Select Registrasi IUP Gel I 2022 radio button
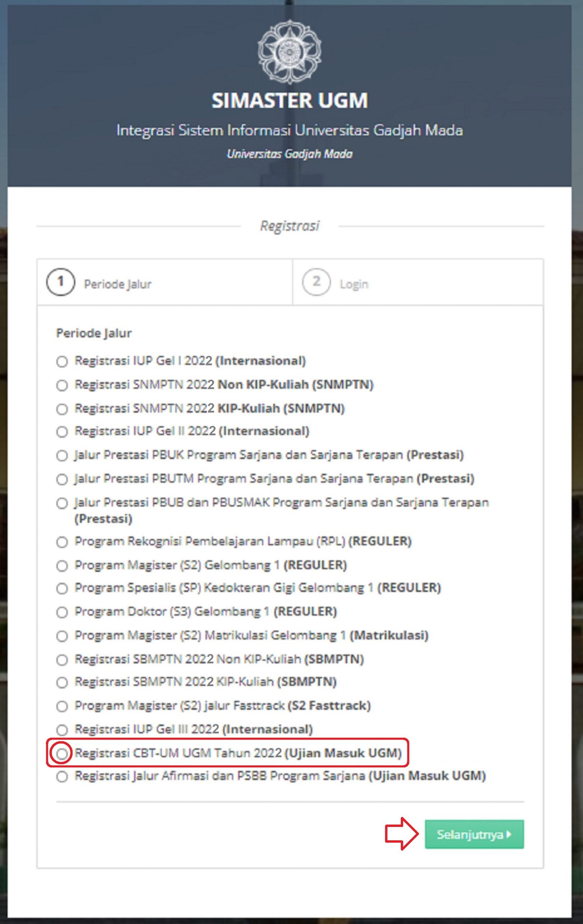 (62, 361)
